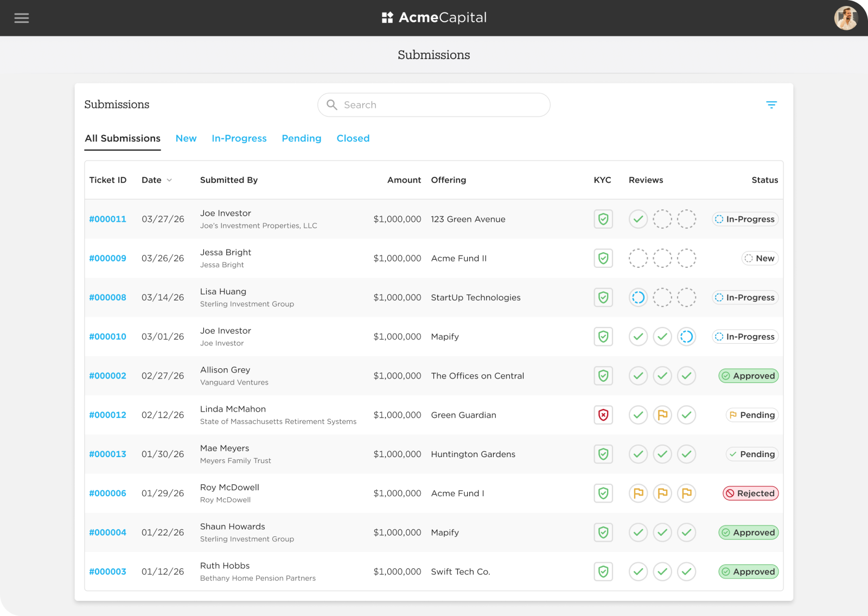Select 'Mae Meyers' submitter name
This screenshot has width=868, height=616.
tap(225, 448)
